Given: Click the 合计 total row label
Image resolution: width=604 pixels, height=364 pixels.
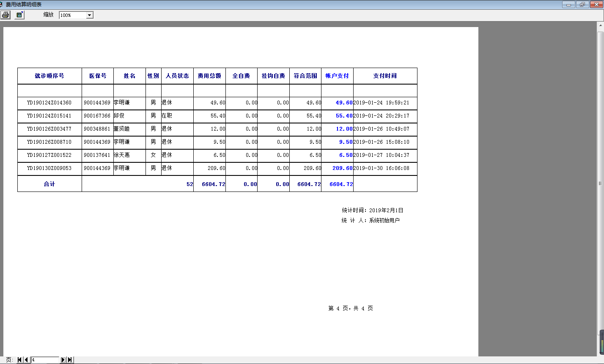Looking at the screenshot, I should click(x=49, y=184).
